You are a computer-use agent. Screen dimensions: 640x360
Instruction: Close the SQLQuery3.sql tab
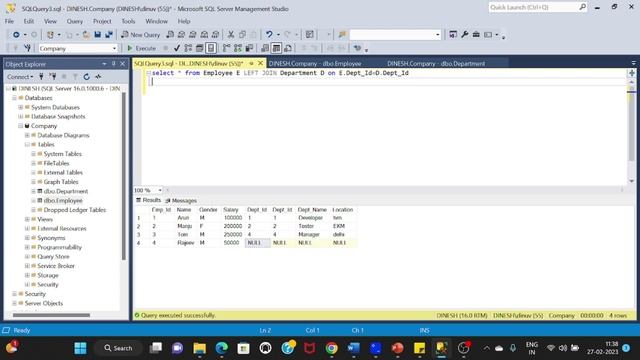tap(260, 63)
